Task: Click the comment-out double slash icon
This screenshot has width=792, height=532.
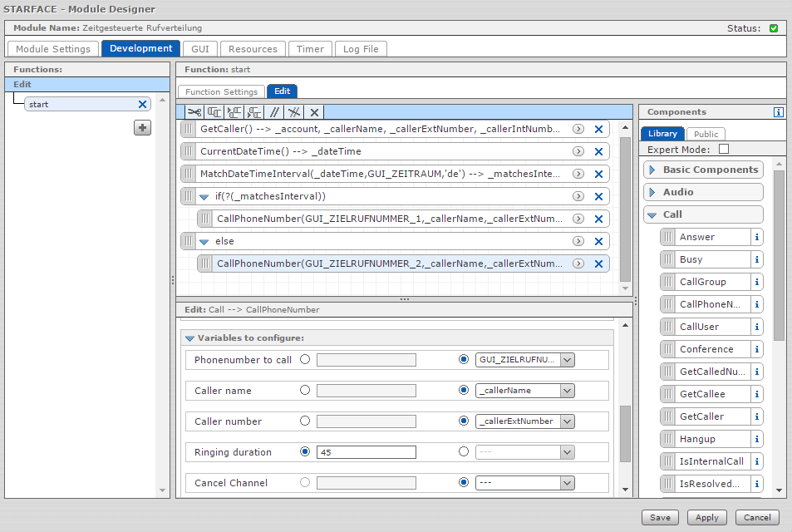Action: tap(274, 112)
